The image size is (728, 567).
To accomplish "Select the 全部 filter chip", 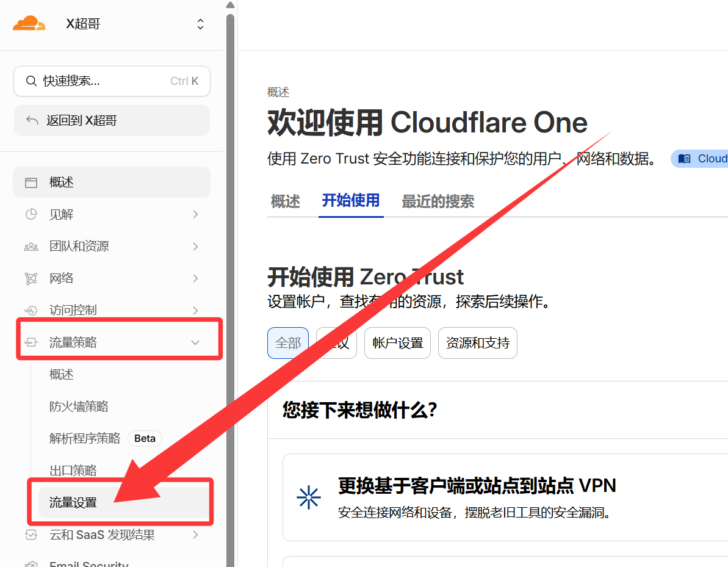I will (x=288, y=343).
